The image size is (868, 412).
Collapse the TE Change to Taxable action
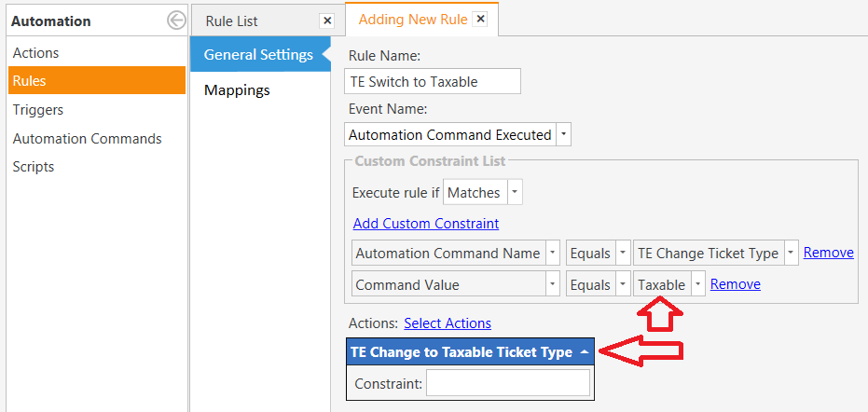[x=584, y=352]
